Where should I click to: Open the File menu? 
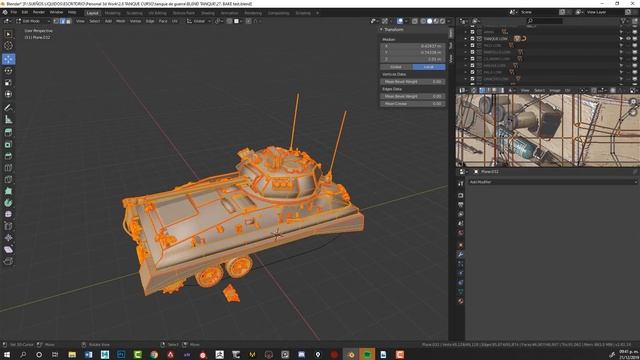[x=14, y=12]
